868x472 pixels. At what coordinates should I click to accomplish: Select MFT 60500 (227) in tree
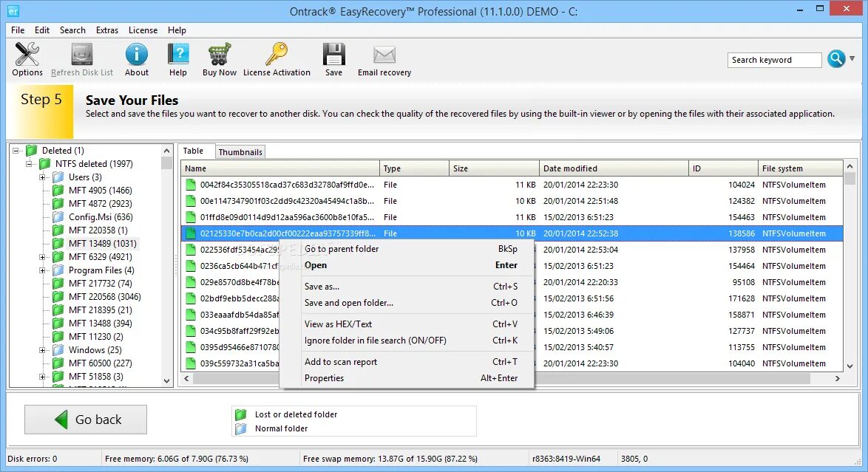[x=101, y=363]
